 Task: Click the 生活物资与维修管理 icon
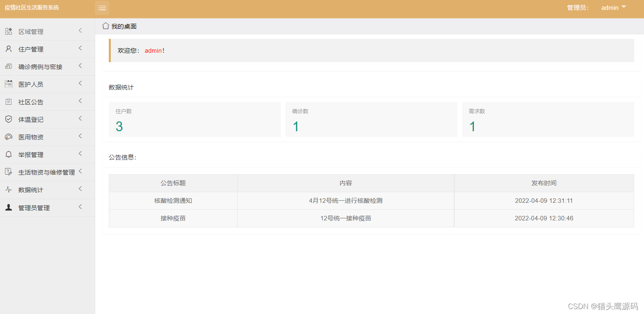pyautogui.click(x=9, y=172)
